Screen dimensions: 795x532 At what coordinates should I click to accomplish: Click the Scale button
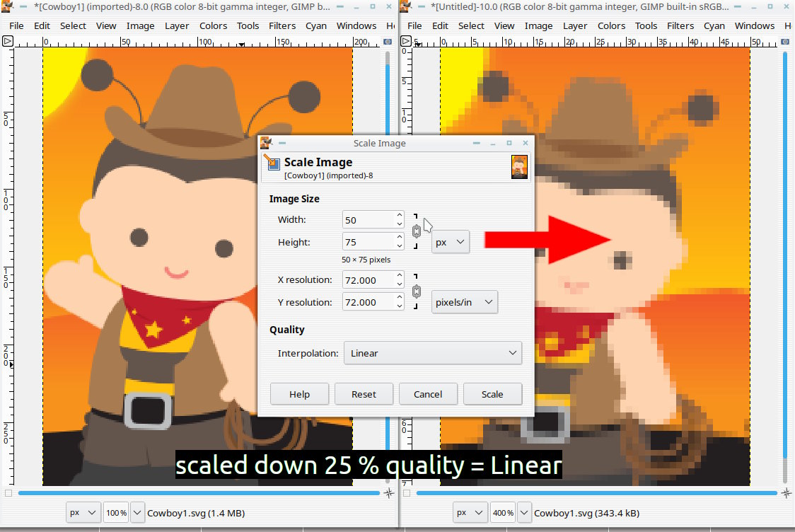pos(492,394)
